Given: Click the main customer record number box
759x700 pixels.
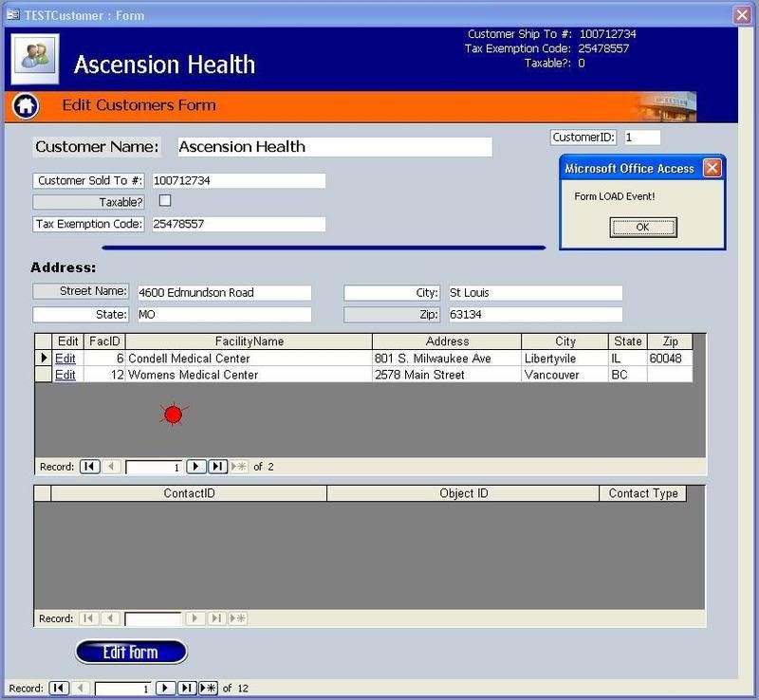Looking at the screenshot, I should pos(123,689).
